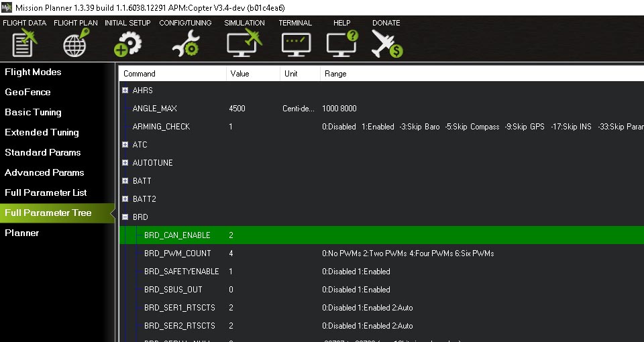This screenshot has height=342, width=644.
Task: Switch to Full Parameter List
Action: click(x=46, y=192)
